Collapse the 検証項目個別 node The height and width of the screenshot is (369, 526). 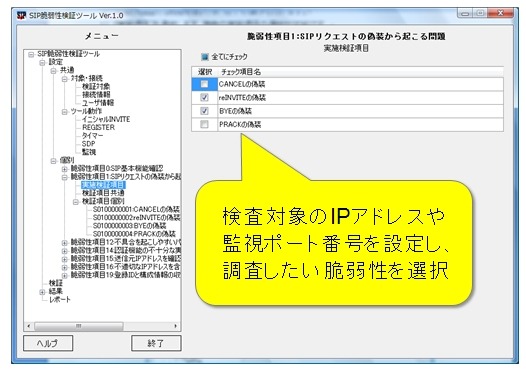(75, 202)
